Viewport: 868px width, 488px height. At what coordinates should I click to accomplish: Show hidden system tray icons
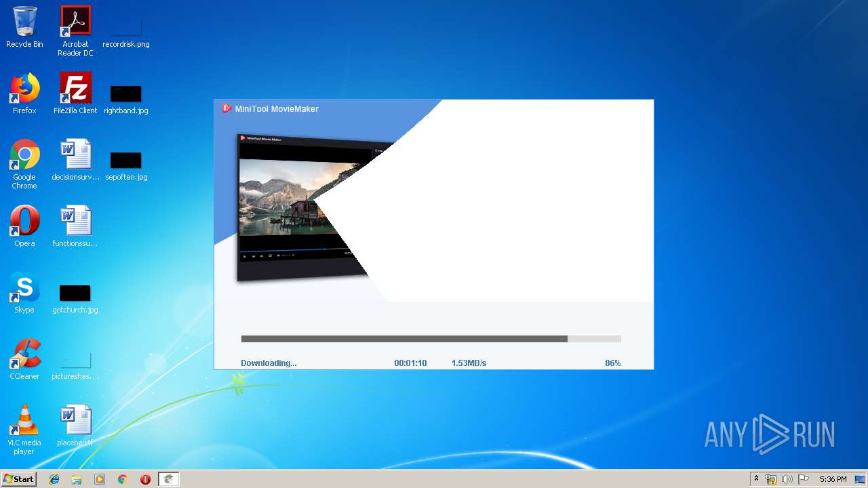[756, 479]
